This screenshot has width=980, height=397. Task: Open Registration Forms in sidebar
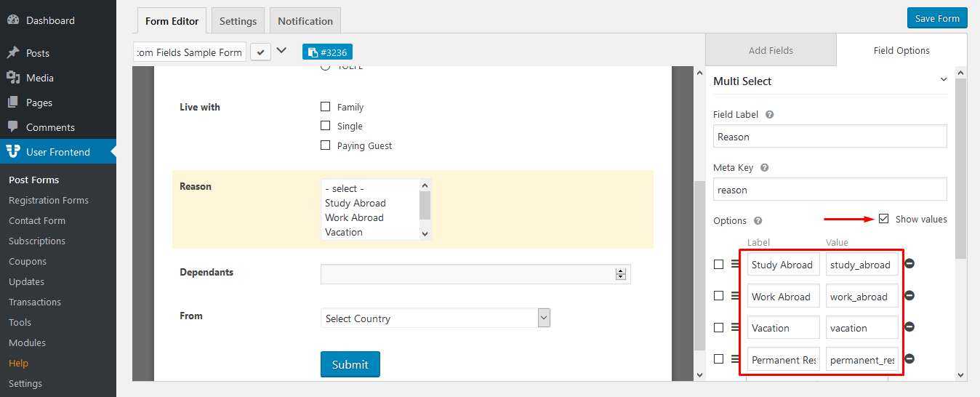(49, 200)
